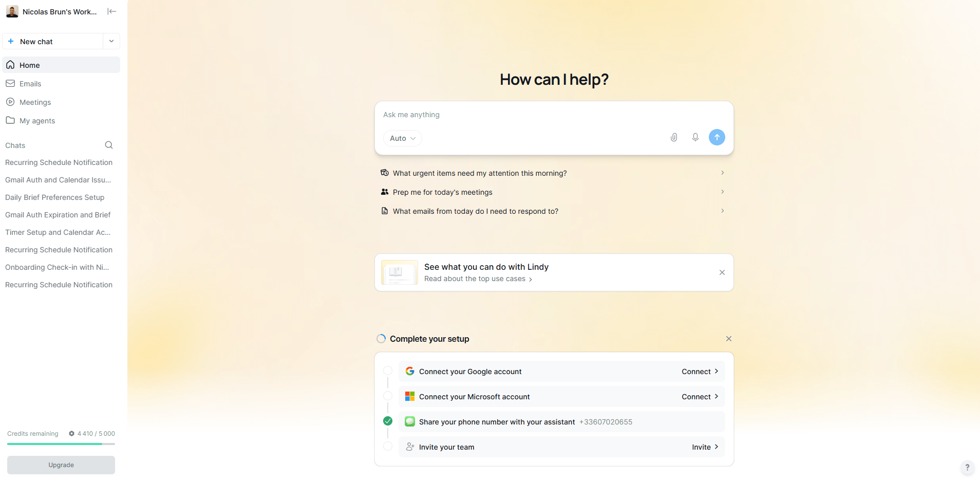Open Daily Brief Preferences Setup chat

[55, 197]
